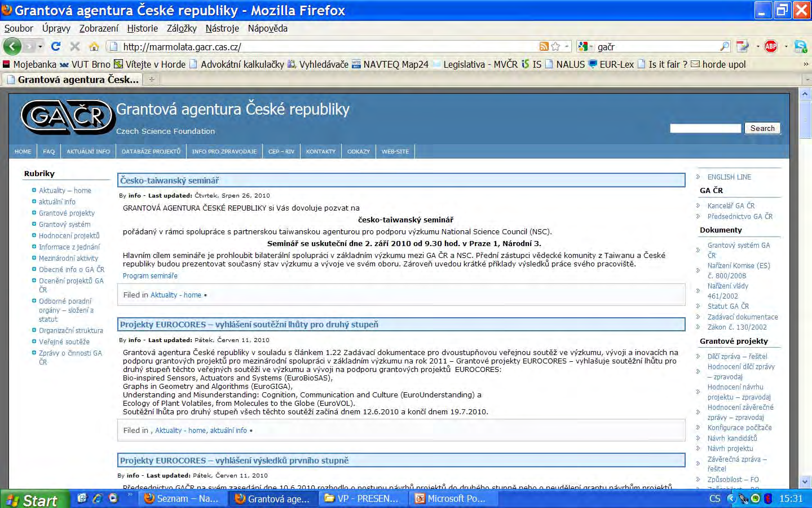Open the Program semináře link
Screen dimensions: 812x508
(x=150, y=276)
